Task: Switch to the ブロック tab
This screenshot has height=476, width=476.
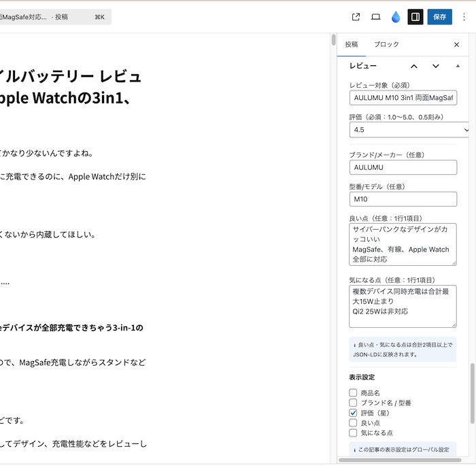Action: 386,44
